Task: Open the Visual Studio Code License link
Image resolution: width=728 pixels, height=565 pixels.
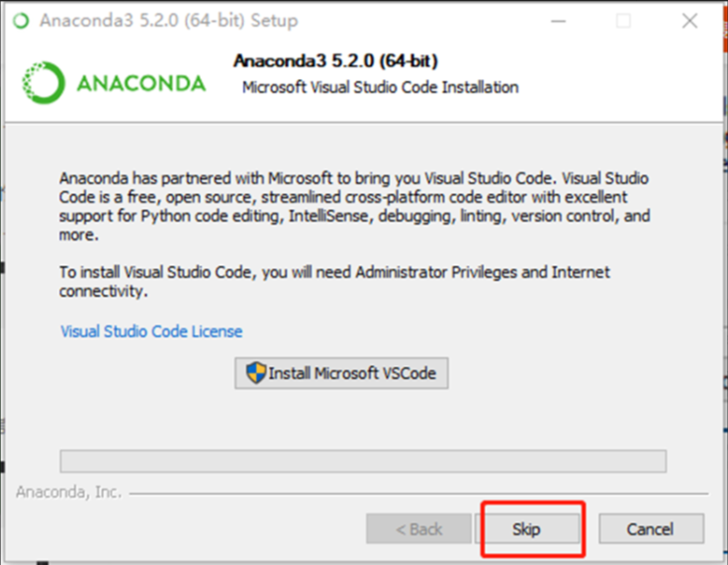Action: [x=151, y=331]
